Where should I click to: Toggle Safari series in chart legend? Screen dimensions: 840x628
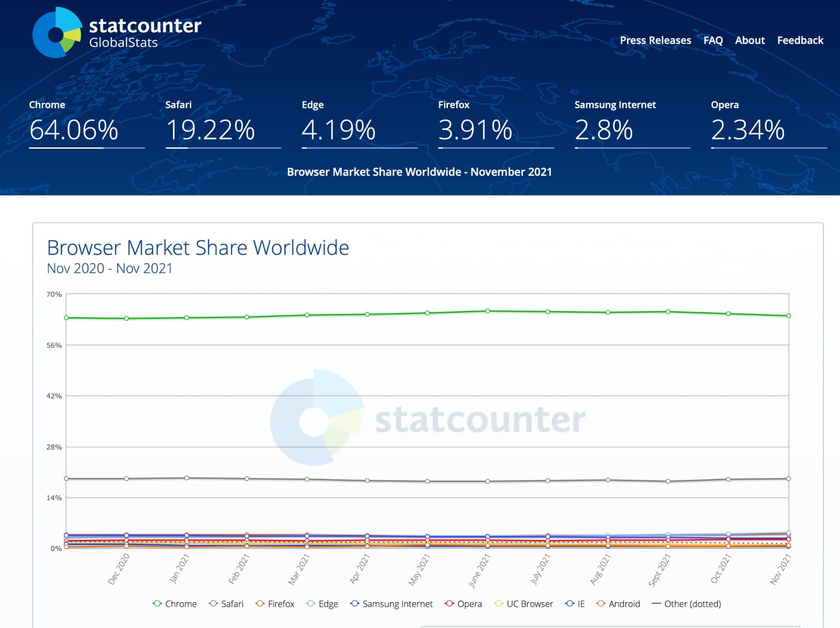226,604
